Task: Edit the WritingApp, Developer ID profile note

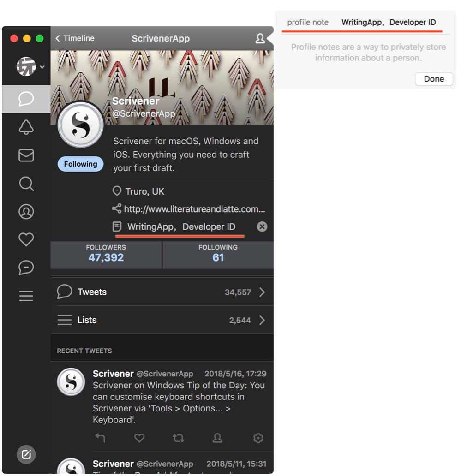Action: click(x=181, y=226)
